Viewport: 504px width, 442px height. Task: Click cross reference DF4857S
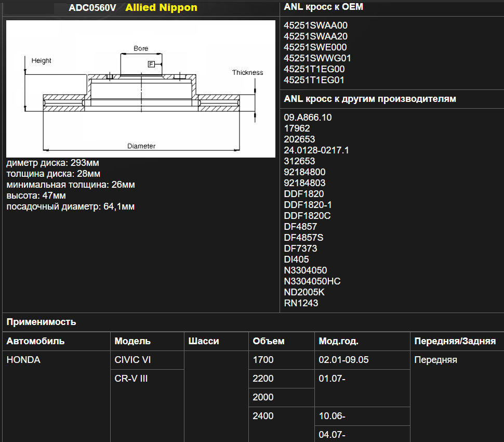[x=303, y=238]
